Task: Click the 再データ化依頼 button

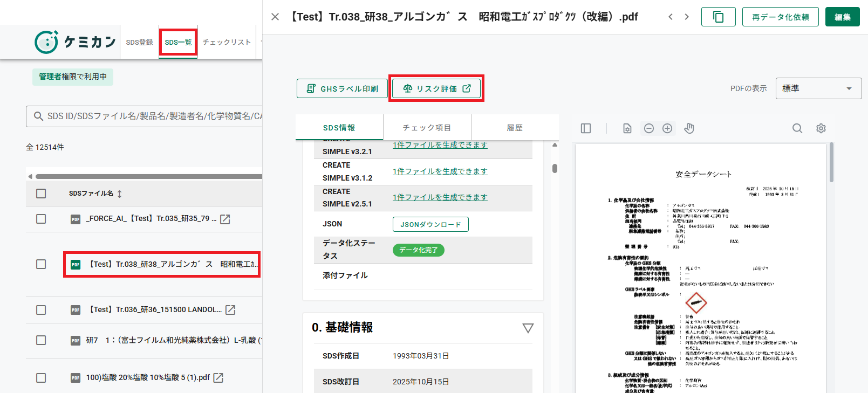Action: pyautogui.click(x=781, y=17)
